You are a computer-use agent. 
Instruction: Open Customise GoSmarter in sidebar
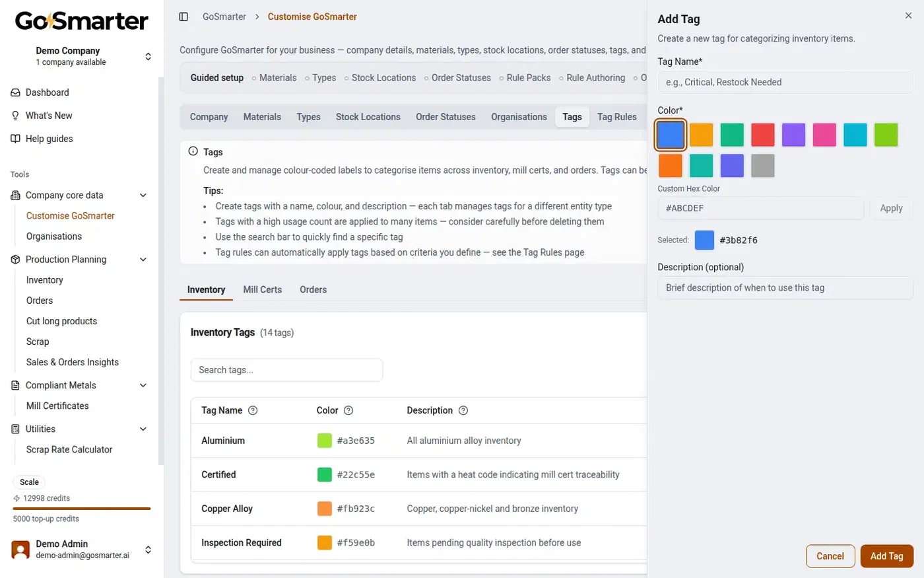pos(71,216)
